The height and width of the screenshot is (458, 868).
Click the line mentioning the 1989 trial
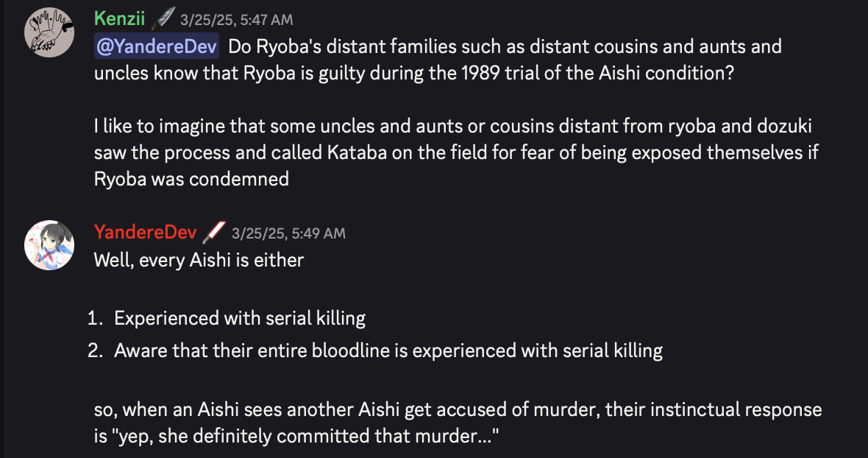click(413, 74)
